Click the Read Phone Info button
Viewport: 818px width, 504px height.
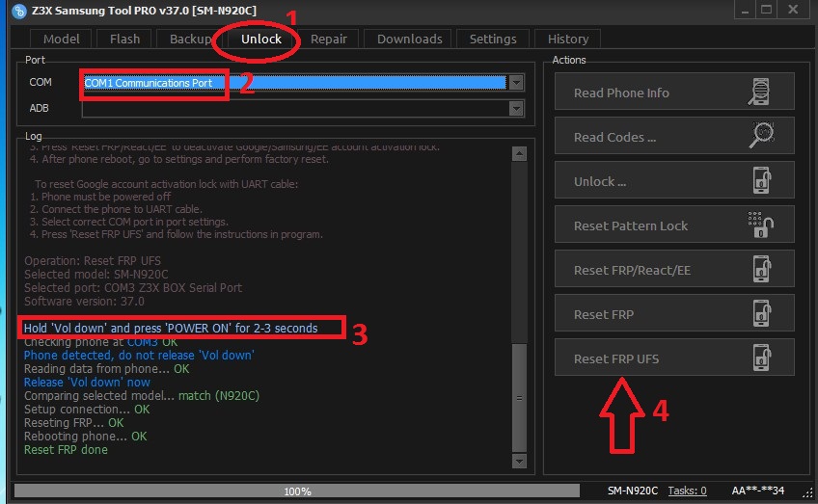[x=674, y=92]
